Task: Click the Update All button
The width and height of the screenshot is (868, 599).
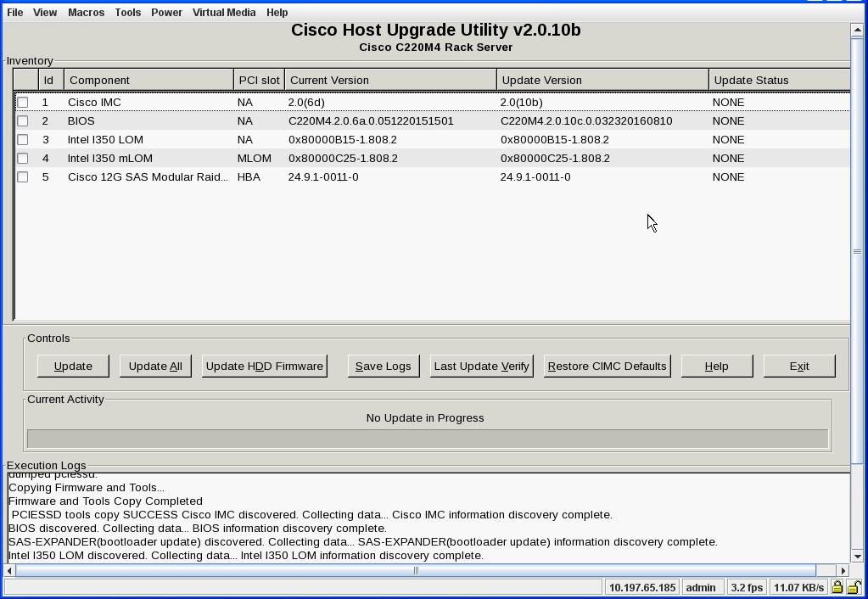Action: tap(155, 366)
